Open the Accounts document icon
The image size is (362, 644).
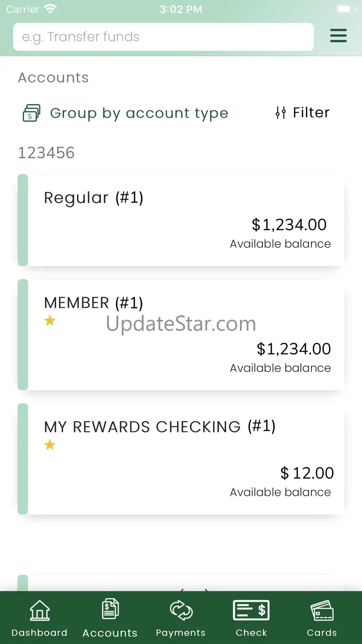point(110,609)
